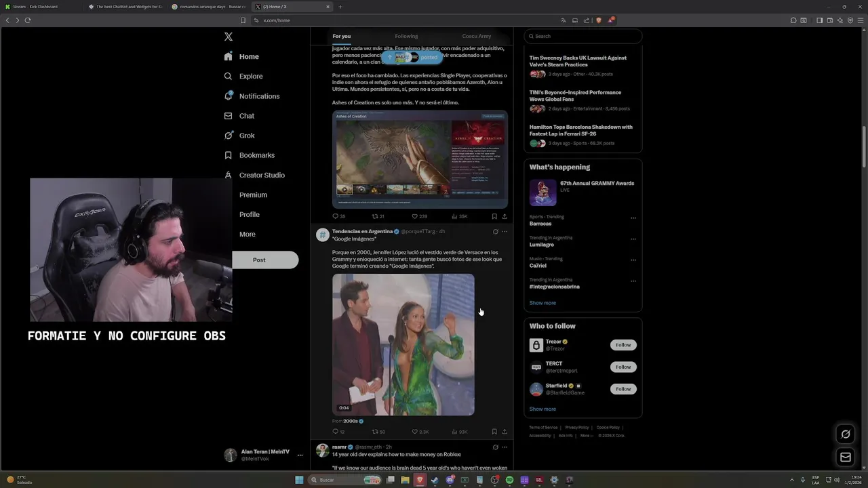
Task: Click the Brave Rewards icon
Action: (611, 20)
